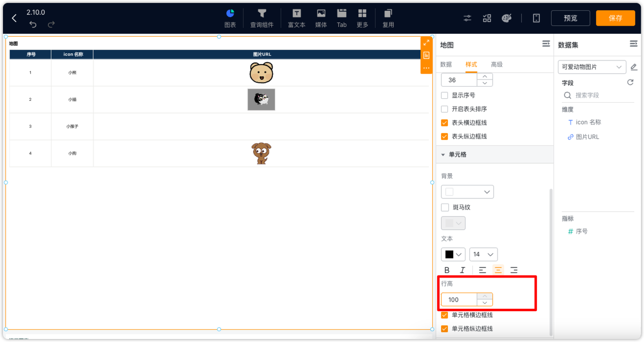
Task: Uncheck 表头纵边框线
Action: pyautogui.click(x=444, y=136)
